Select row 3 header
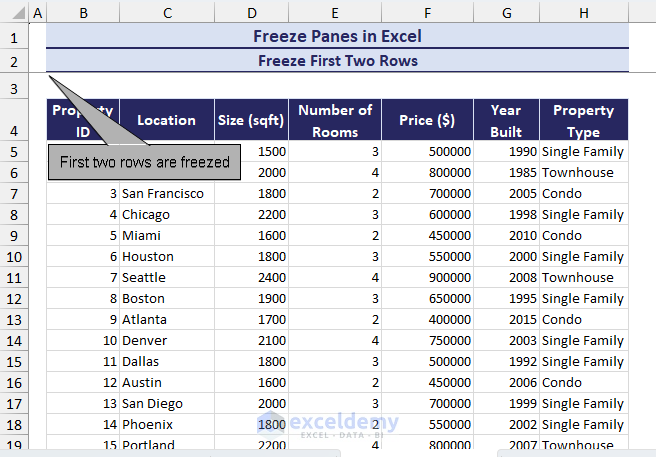This screenshot has width=656, height=457. click(14, 88)
